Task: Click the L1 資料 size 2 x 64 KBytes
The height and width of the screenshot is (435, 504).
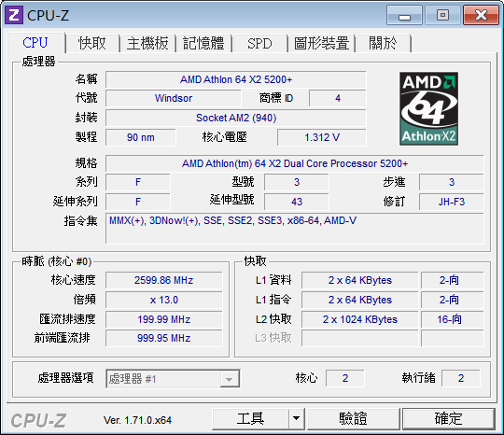Action: coord(359,280)
